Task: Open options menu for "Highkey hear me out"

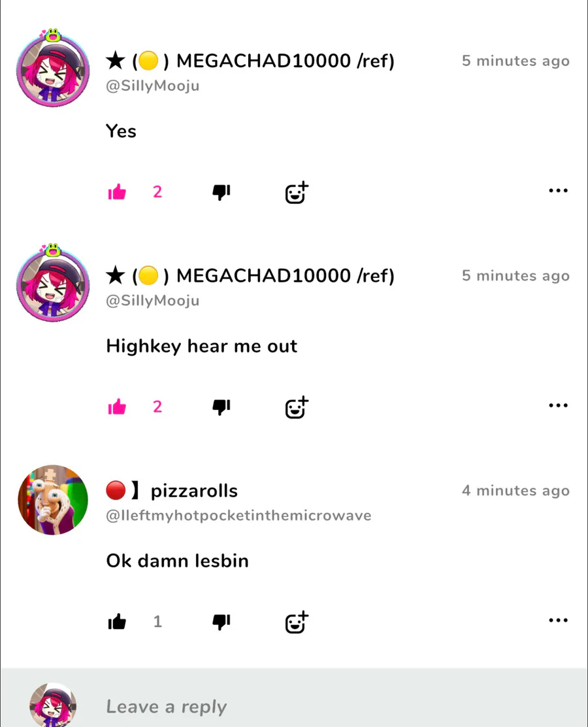Action: tap(559, 405)
